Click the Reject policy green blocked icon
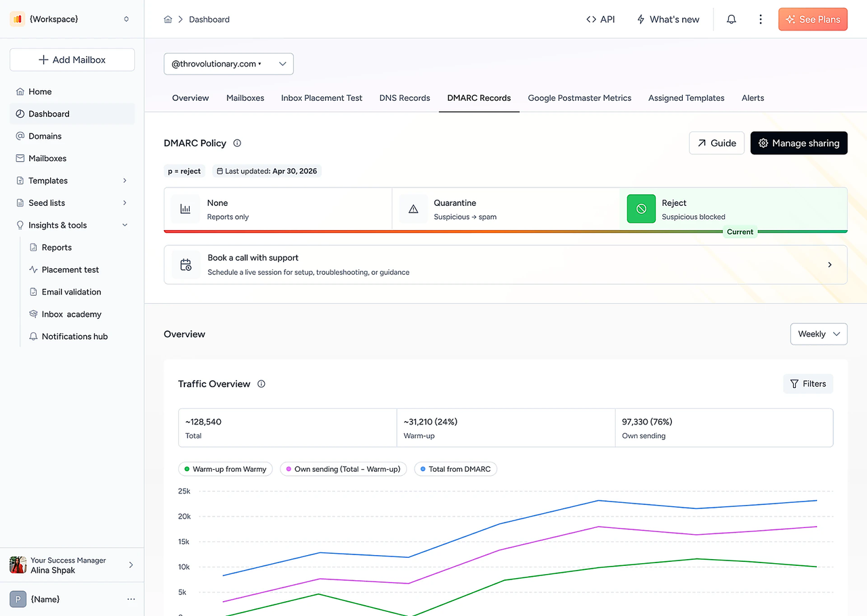 click(641, 209)
